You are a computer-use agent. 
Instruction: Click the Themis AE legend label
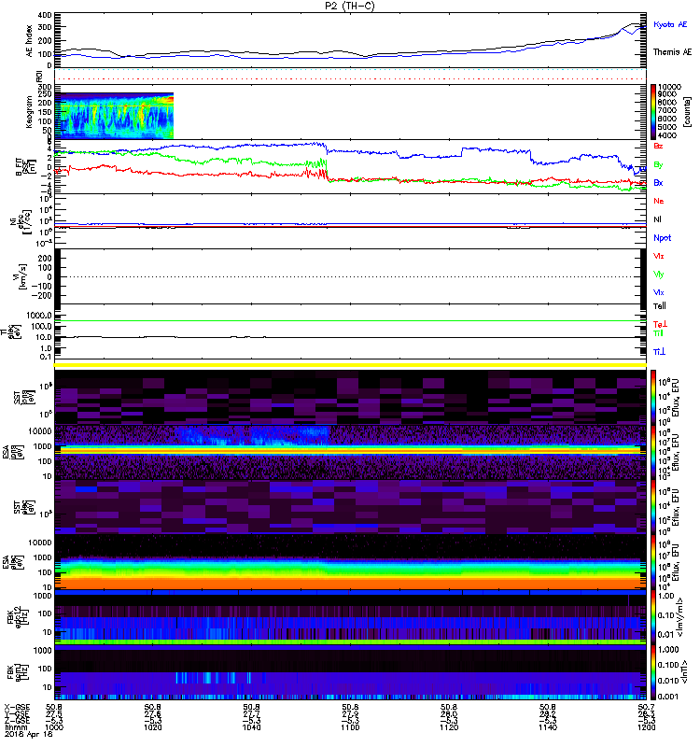pos(672,53)
